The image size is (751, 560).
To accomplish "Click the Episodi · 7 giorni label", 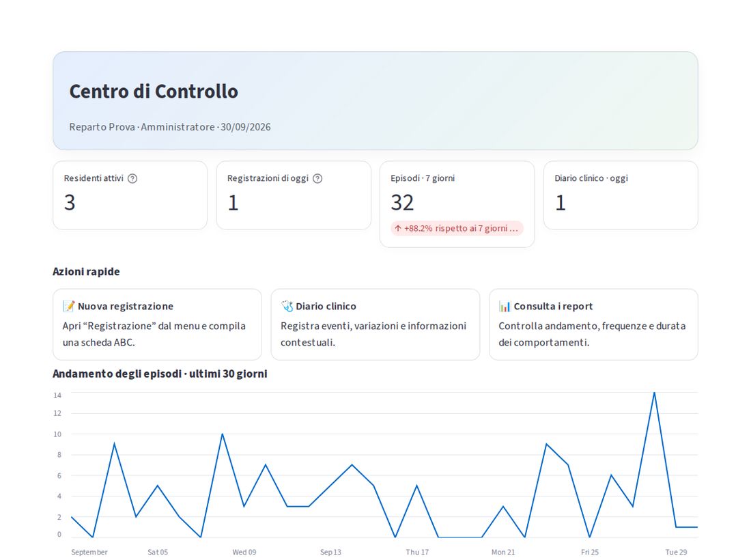I will coord(423,178).
